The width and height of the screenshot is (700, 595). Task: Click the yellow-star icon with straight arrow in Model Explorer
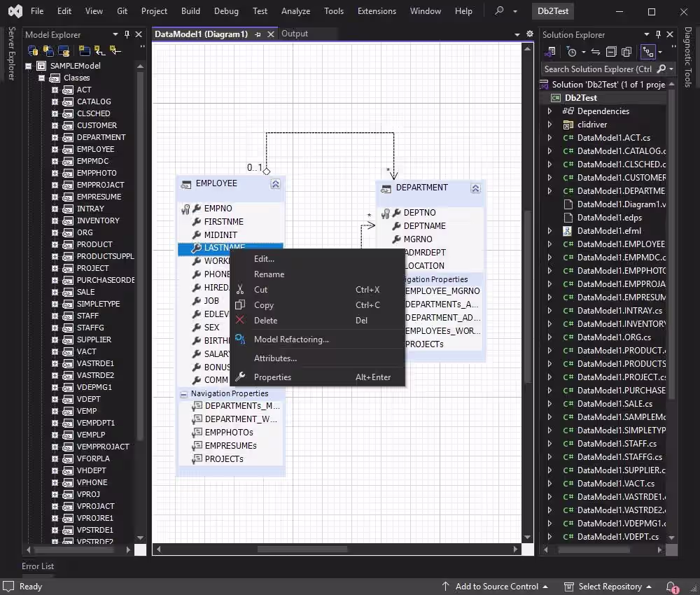pos(115,51)
